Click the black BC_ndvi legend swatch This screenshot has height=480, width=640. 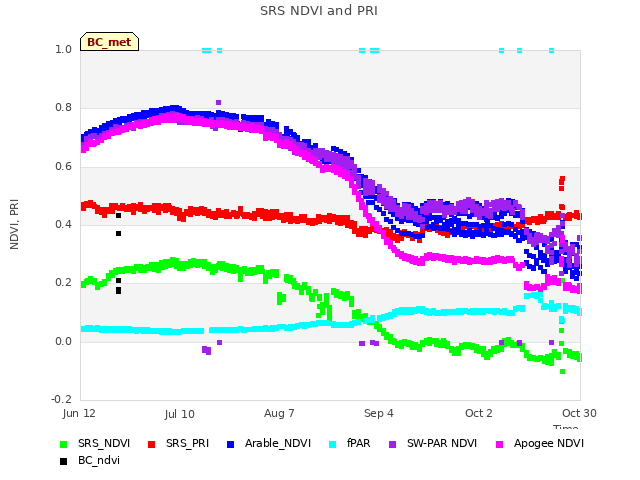click(x=63, y=461)
